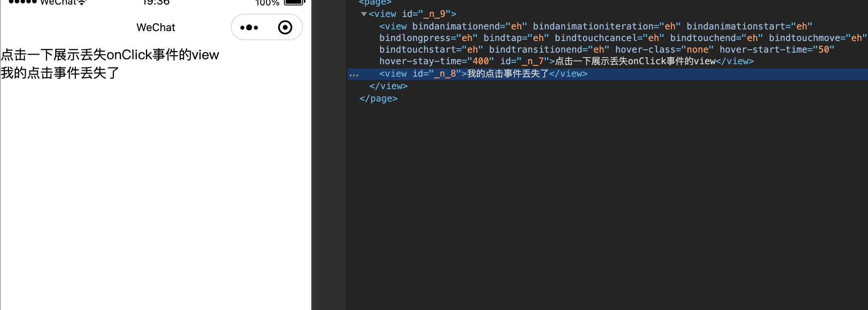
Task: Select the highlighted view id="_n_8" row
Action: pyautogui.click(x=608, y=74)
